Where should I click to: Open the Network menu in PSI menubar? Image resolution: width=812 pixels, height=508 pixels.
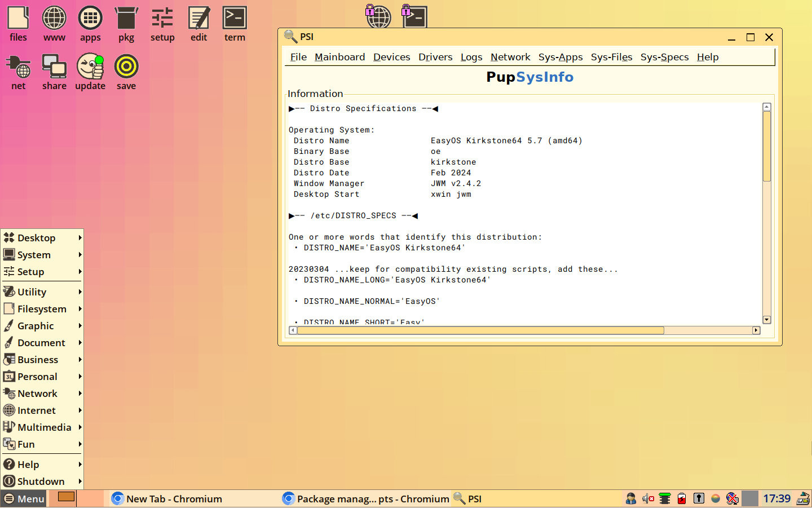pyautogui.click(x=510, y=57)
